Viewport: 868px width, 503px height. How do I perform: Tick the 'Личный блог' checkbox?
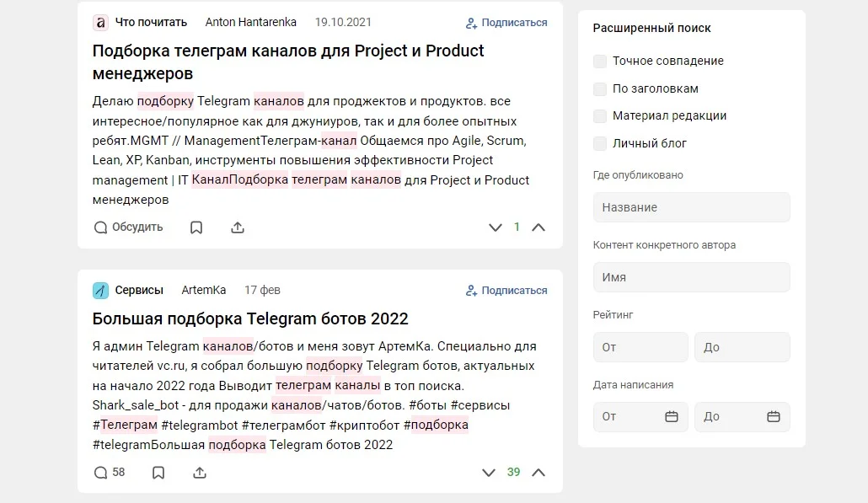click(600, 144)
